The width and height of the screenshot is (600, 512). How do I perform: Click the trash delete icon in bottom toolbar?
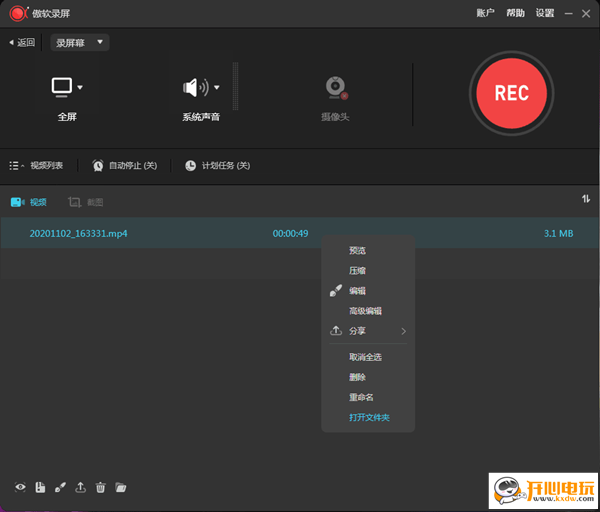click(100, 487)
